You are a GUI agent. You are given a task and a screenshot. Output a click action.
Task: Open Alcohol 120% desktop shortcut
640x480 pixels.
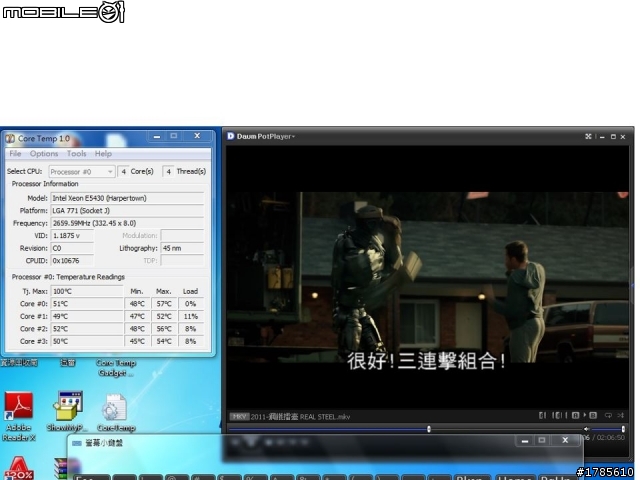[x=19, y=468]
